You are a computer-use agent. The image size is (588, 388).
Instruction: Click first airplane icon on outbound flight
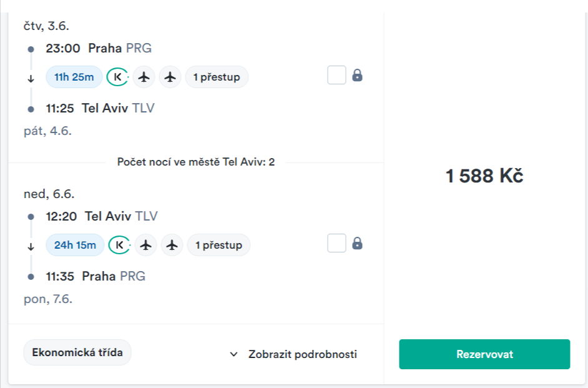click(145, 77)
